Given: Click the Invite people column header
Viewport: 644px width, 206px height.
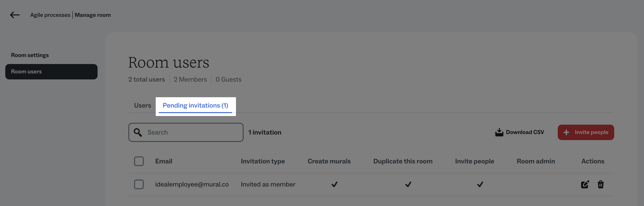Looking at the screenshot, I should pos(475,161).
